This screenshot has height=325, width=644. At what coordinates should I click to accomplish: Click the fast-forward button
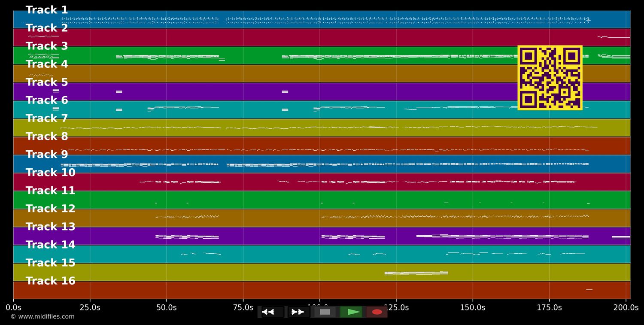click(298, 312)
